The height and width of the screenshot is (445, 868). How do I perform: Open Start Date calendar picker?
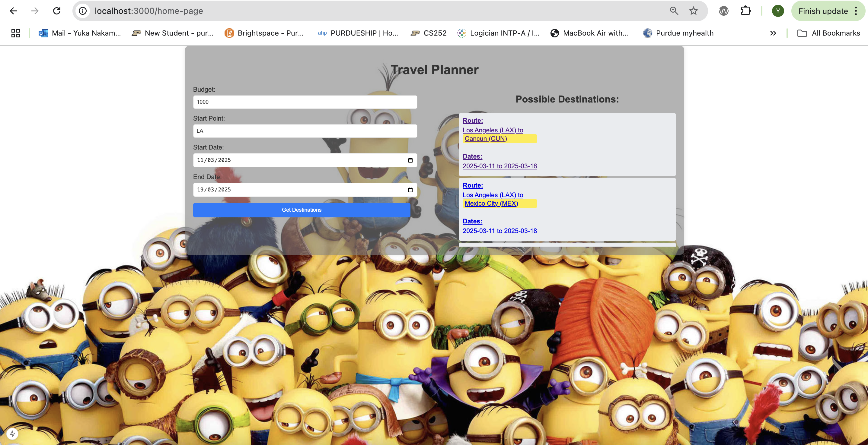[x=410, y=160]
